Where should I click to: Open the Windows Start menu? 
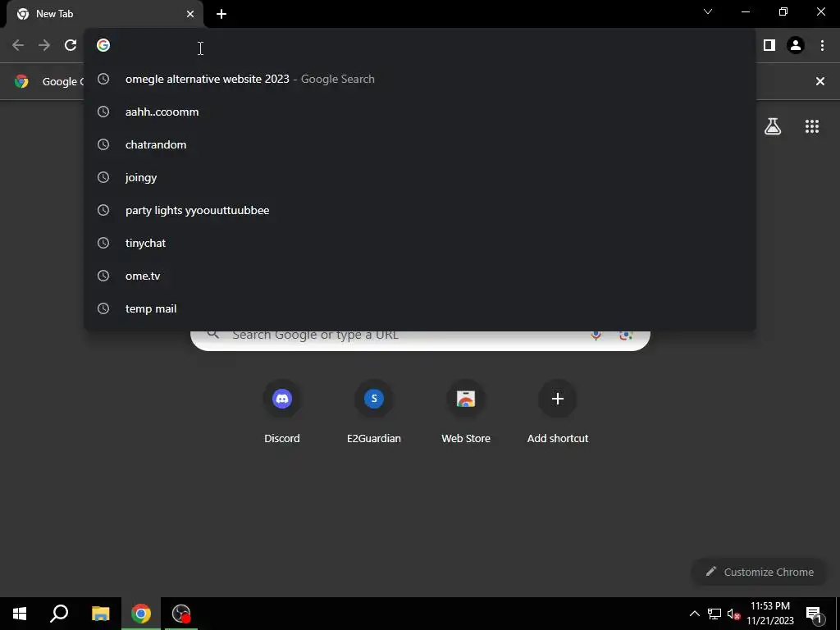[x=20, y=614]
